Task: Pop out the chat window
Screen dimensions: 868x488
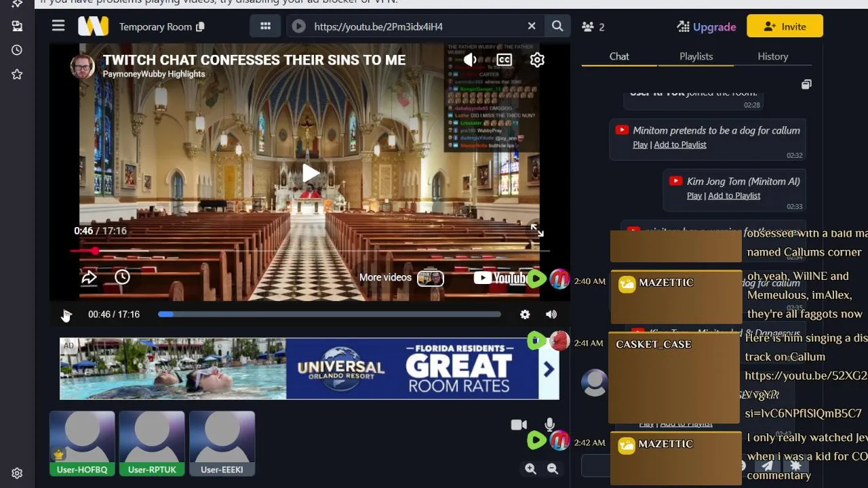Action: pos(806,84)
